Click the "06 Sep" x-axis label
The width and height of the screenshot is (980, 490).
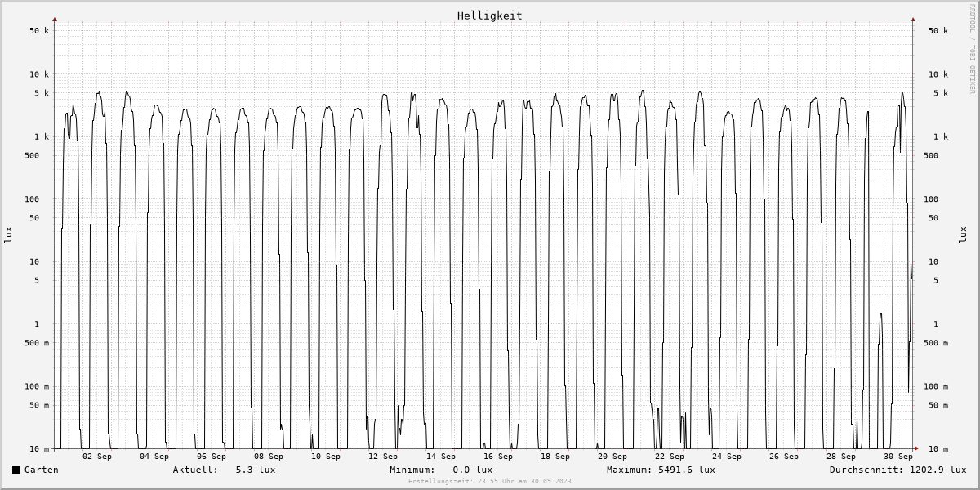click(x=212, y=457)
